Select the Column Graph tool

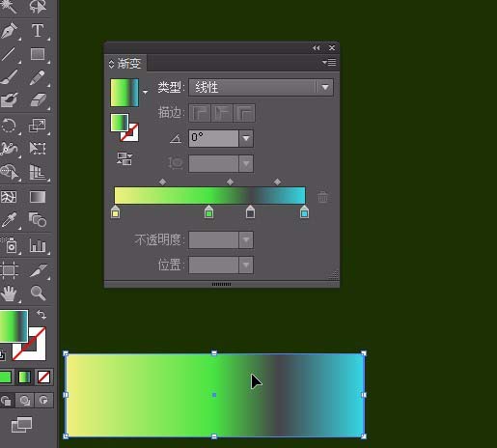(38, 246)
